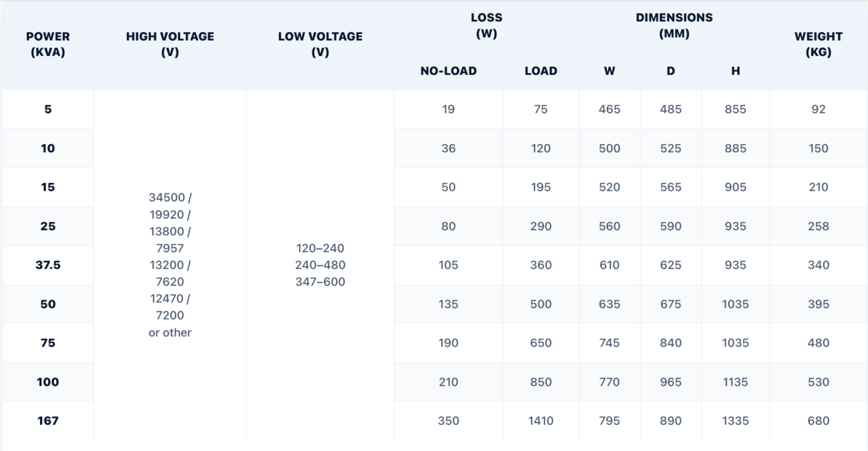Select the 347–600 low voltage value
Screen dimensions: 868x451
point(320,282)
